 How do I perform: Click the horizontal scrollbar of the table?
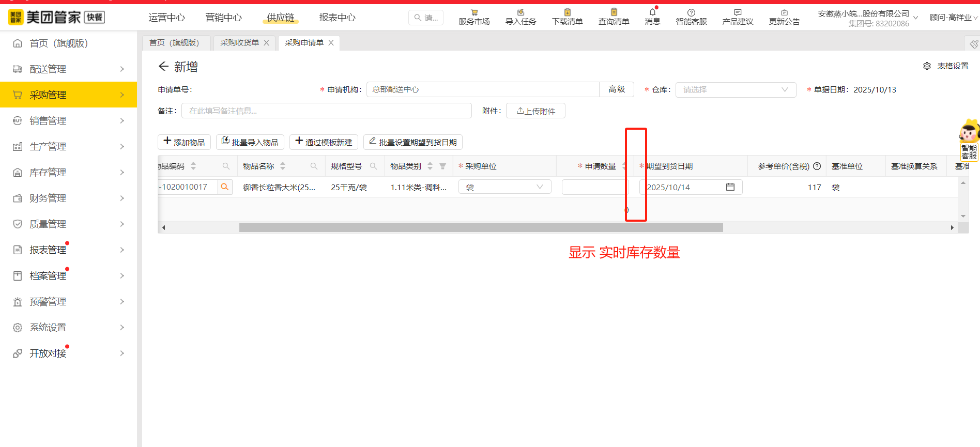481,228
